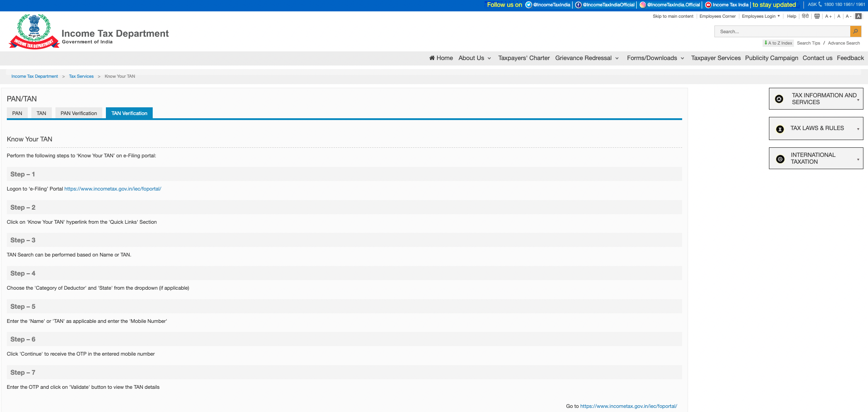The width and height of the screenshot is (868, 412).
Task: Open the A to Z Index
Action: [778, 43]
